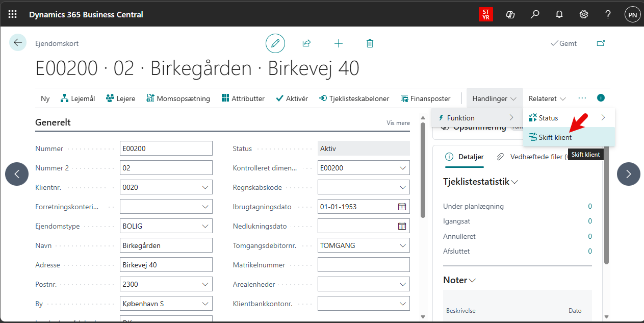Click the pencil edit icon
The height and width of the screenshot is (323, 644).
point(275,43)
